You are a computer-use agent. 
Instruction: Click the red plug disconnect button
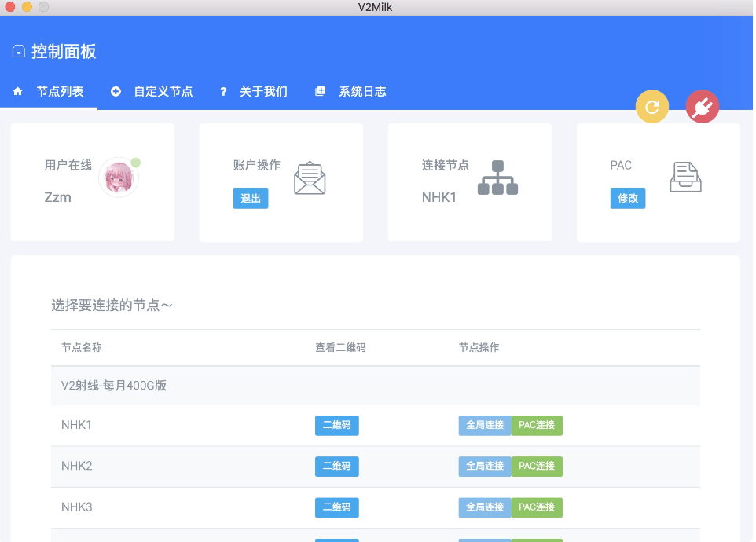point(703,108)
